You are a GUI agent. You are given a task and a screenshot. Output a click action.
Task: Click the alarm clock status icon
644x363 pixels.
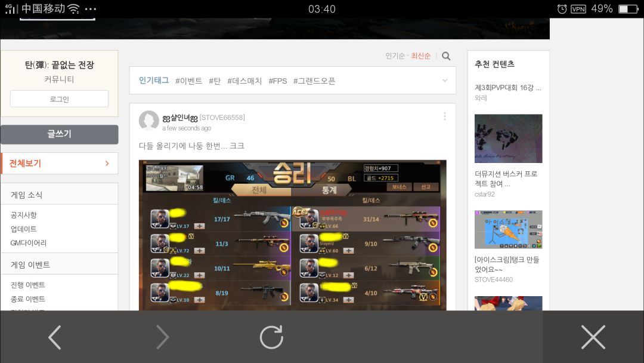(x=562, y=9)
